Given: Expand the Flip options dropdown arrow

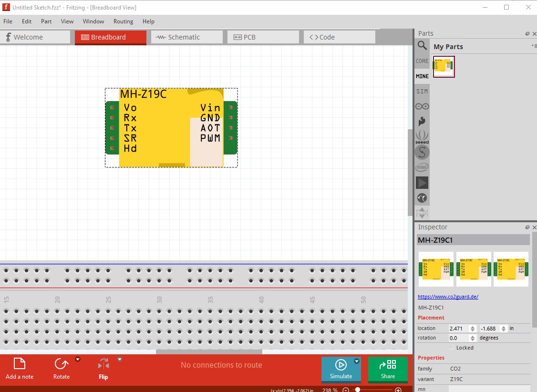Looking at the screenshot, I should coord(120,359).
